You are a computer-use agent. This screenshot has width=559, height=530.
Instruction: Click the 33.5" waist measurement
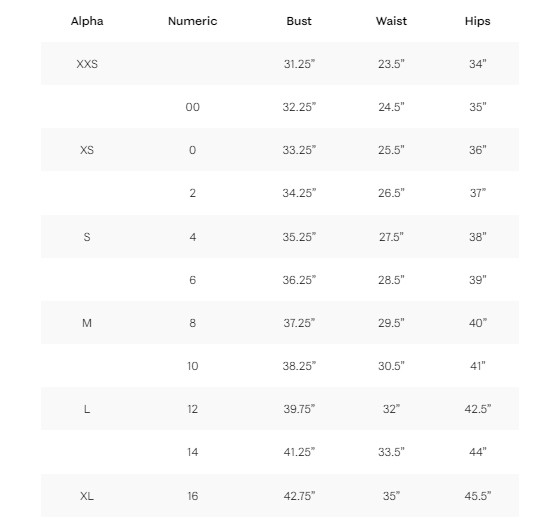coord(391,452)
